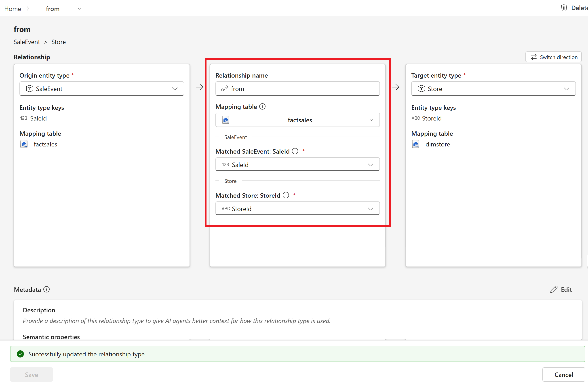Click 'Successfully updated the relationship type' message
Screen dimensions: 588x385
click(86, 354)
